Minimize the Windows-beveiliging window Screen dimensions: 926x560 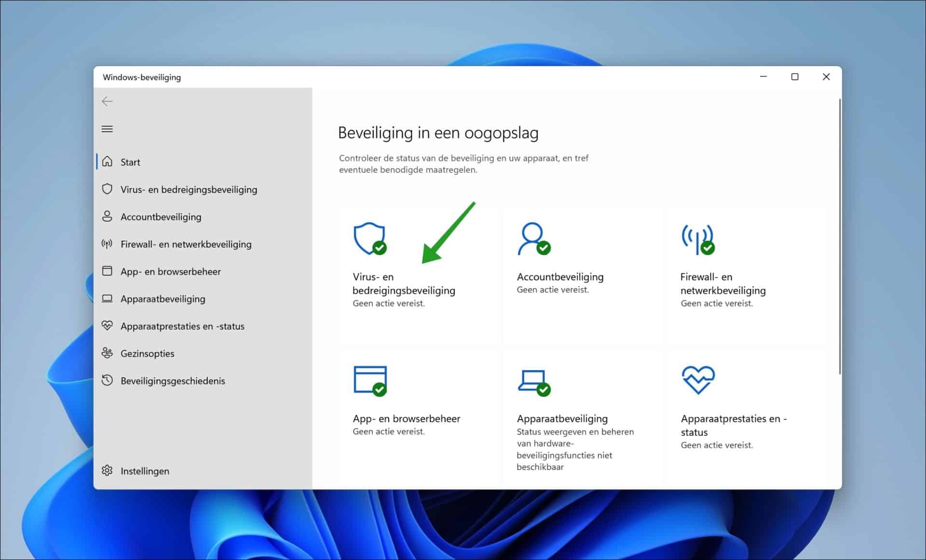click(x=763, y=77)
